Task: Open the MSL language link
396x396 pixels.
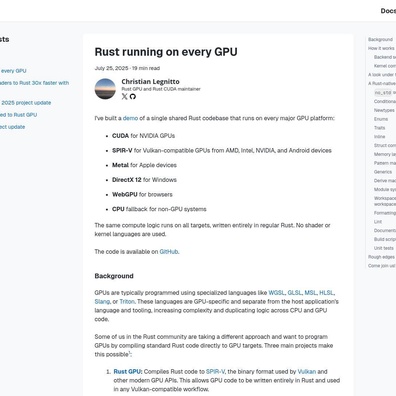Action: 310,293
